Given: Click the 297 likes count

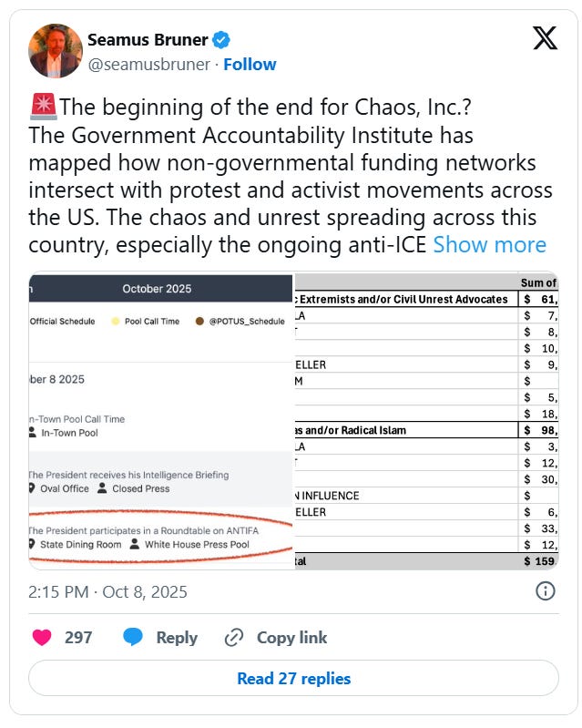Looking at the screenshot, I should (x=78, y=638).
